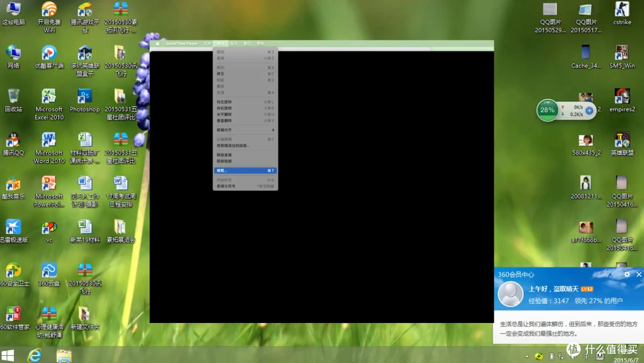Open 580x435_2 image thumbnail
The image size is (644, 363).
(x=586, y=144)
